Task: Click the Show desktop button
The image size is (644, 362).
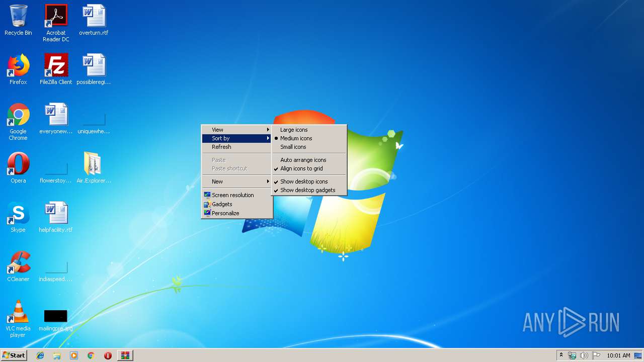Action: (638, 355)
